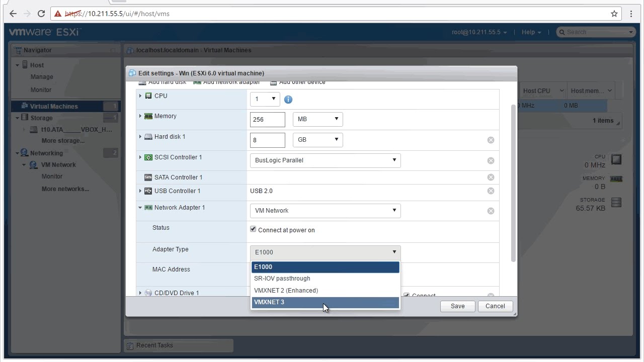The height and width of the screenshot is (362, 644).
Task: Open the memory unit MB dropdown
Action: pyautogui.click(x=317, y=119)
